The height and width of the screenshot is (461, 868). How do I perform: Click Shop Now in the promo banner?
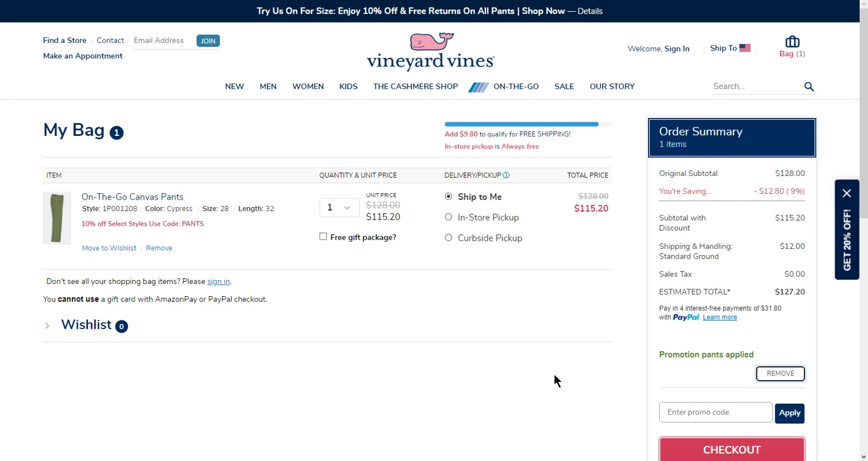tap(543, 11)
